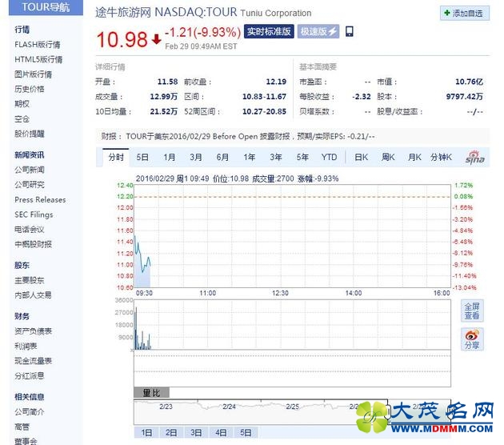Click the 添加自选 plus button
Image resolution: width=504 pixels, height=445 pixels.
coord(465,13)
